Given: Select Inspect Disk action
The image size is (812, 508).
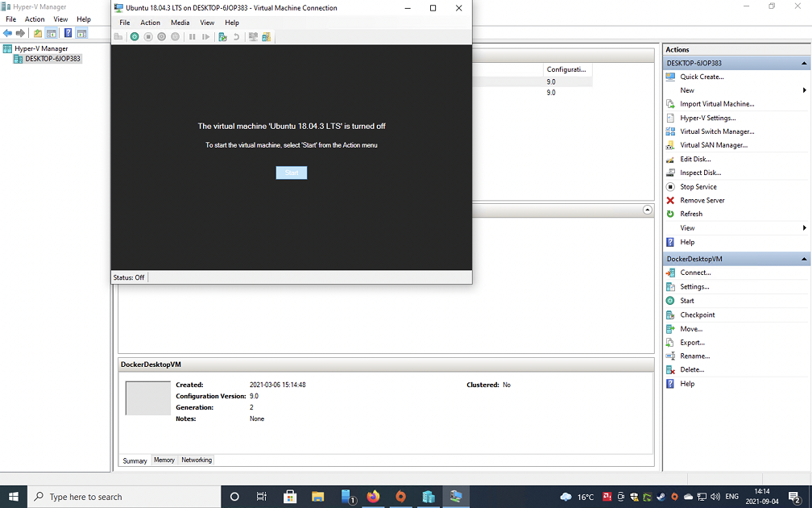Looking at the screenshot, I should click(x=700, y=173).
